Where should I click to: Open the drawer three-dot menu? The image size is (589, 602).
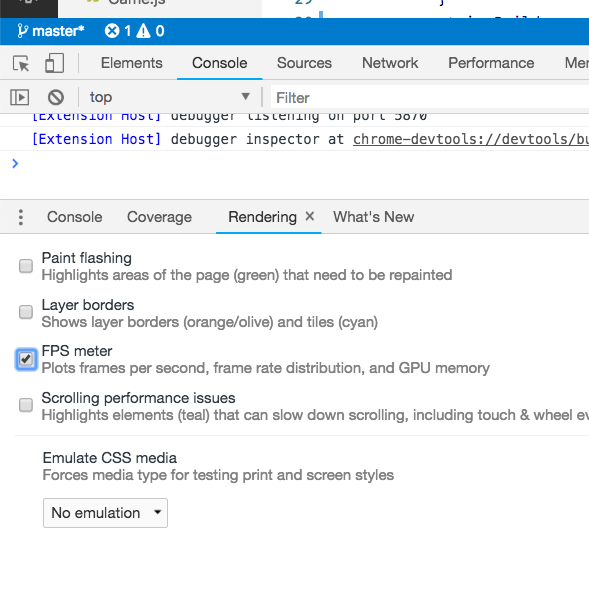point(21,217)
